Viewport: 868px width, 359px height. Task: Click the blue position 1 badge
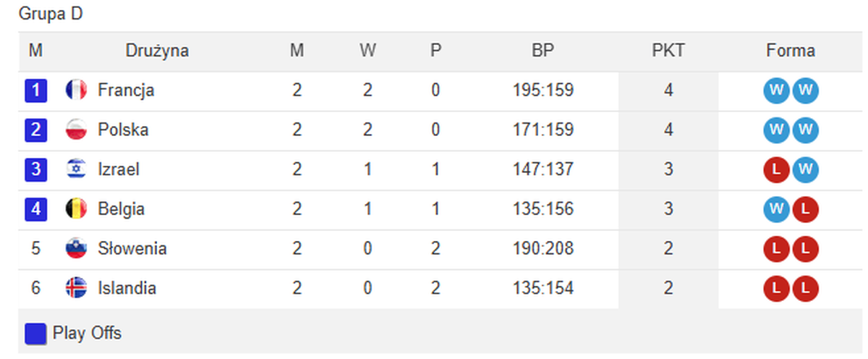[x=35, y=90]
